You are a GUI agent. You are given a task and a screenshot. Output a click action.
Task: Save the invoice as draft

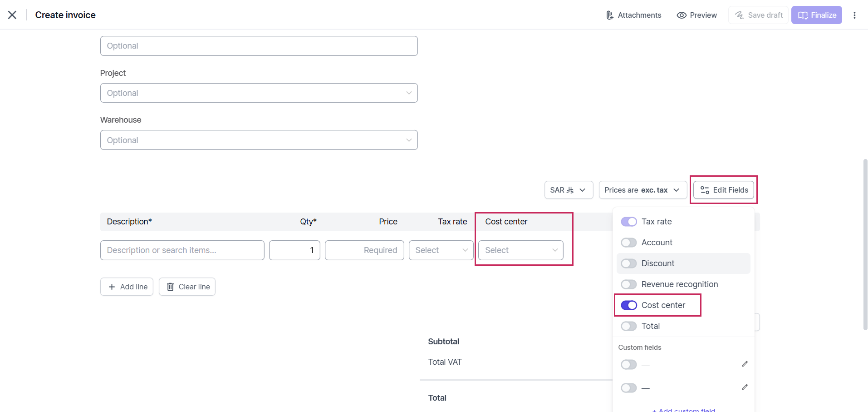pyautogui.click(x=759, y=15)
